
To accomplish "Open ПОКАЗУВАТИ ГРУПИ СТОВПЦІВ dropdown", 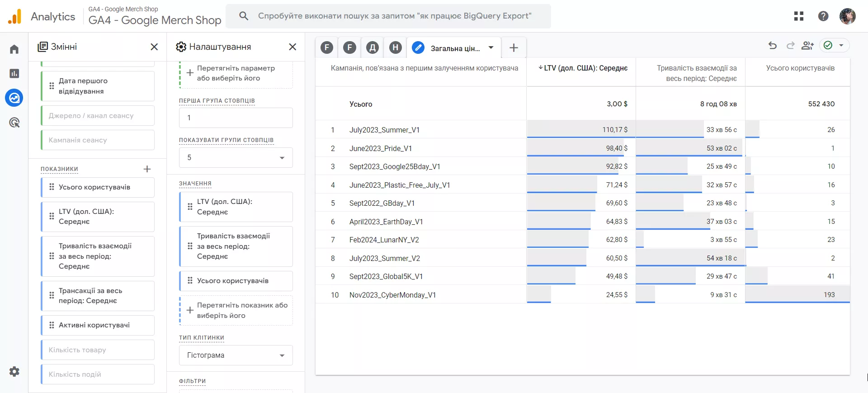I will (x=236, y=157).
